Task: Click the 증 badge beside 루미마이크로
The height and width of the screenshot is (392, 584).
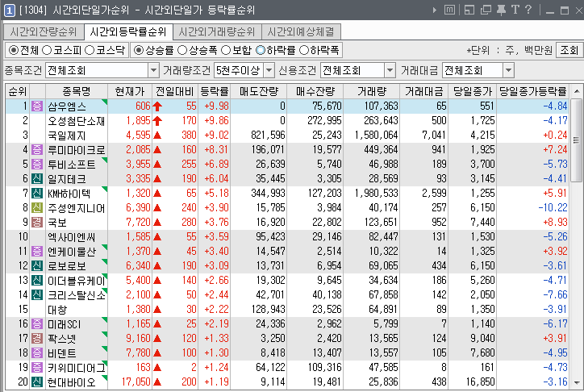Action: click(37, 150)
